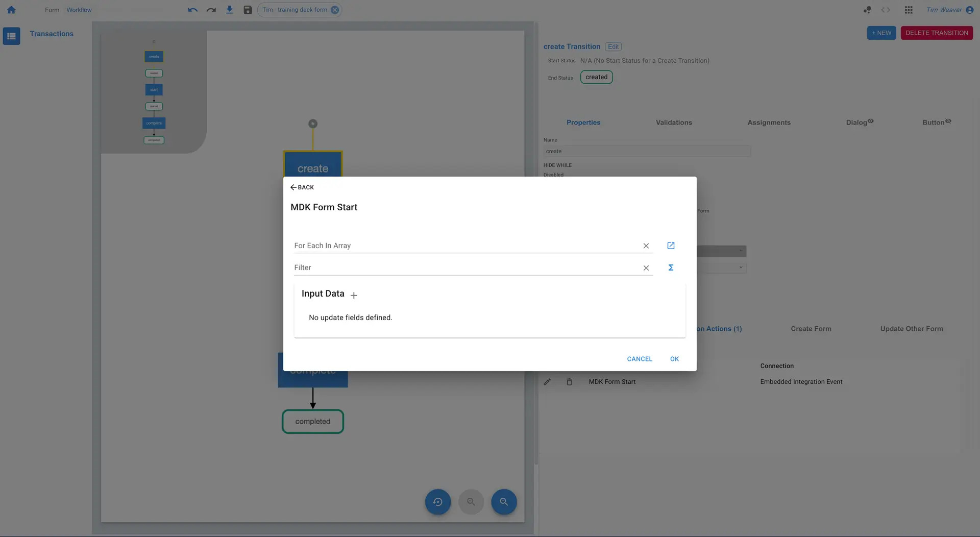The height and width of the screenshot is (537, 980).
Task: Open the upper dropdown on the right panel
Action: (x=741, y=251)
